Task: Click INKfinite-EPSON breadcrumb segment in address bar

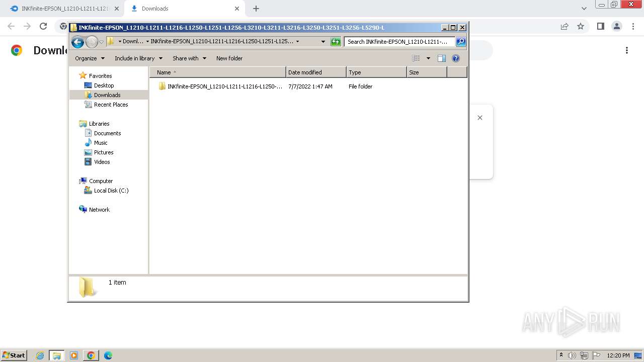Action: pyautogui.click(x=222, y=42)
